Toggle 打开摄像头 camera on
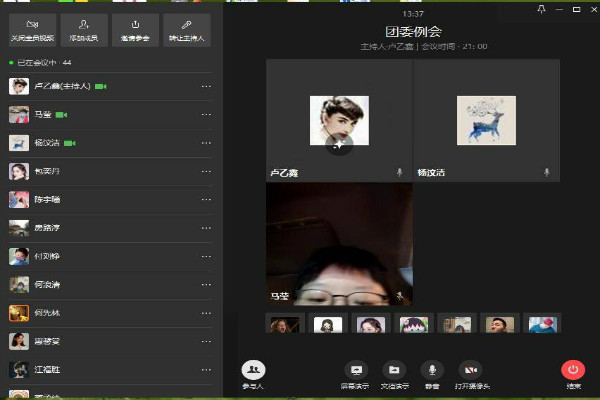The width and height of the screenshot is (600, 400). click(470, 371)
